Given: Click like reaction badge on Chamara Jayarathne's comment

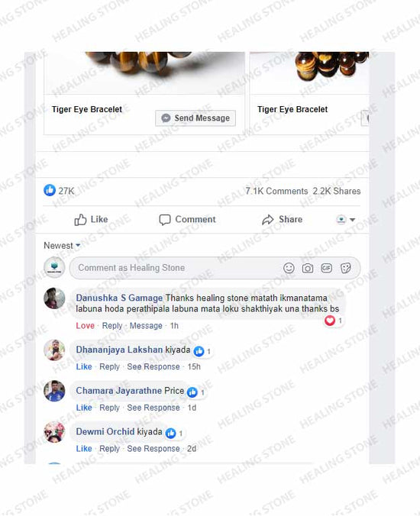Looking at the screenshot, I should (192, 392).
